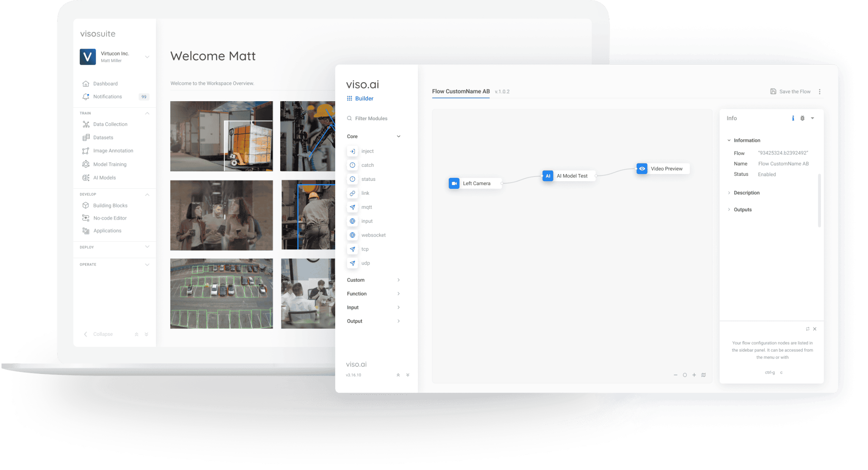Open the debug view via the bug icon
Screen dimensions: 868x470
click(x=802, y=118)
